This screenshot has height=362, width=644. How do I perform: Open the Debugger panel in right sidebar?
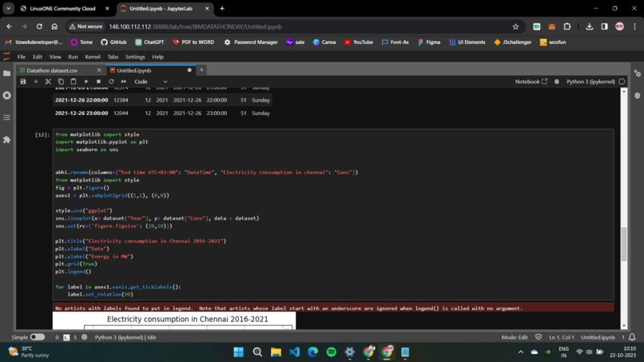click(638, 95)
